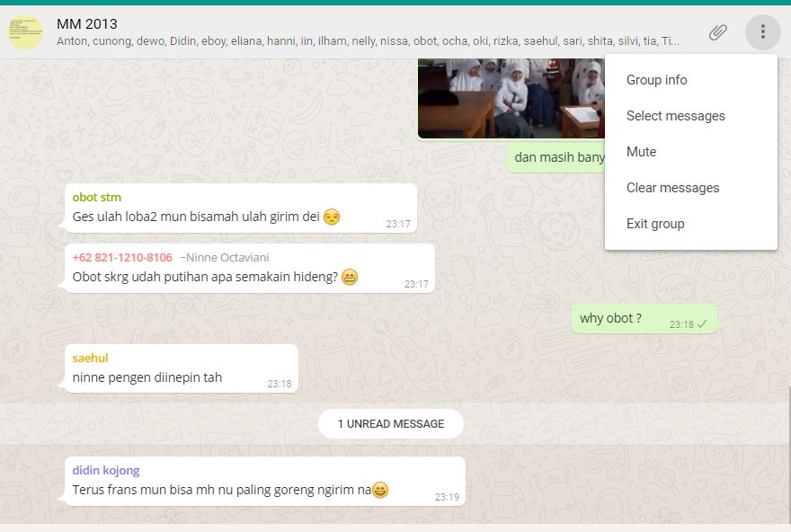Click the unamused emoji in obot stm's message
The height and width of the screenshot is (532, 791).
(332, 217)
